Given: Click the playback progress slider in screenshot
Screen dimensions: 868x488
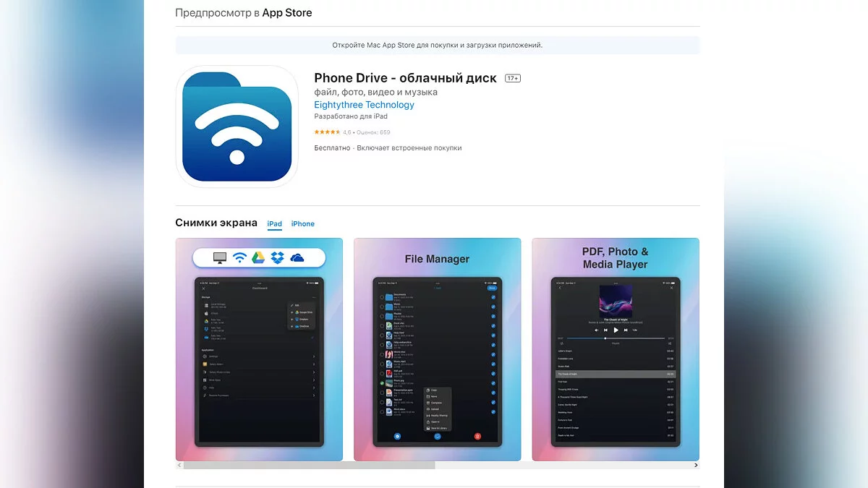Looking at the screenshot, I should click(x=616, y=338).
